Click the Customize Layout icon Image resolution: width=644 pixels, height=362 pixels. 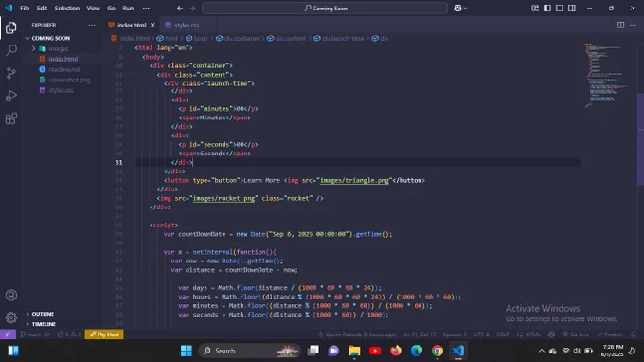[x=535, y=8]
